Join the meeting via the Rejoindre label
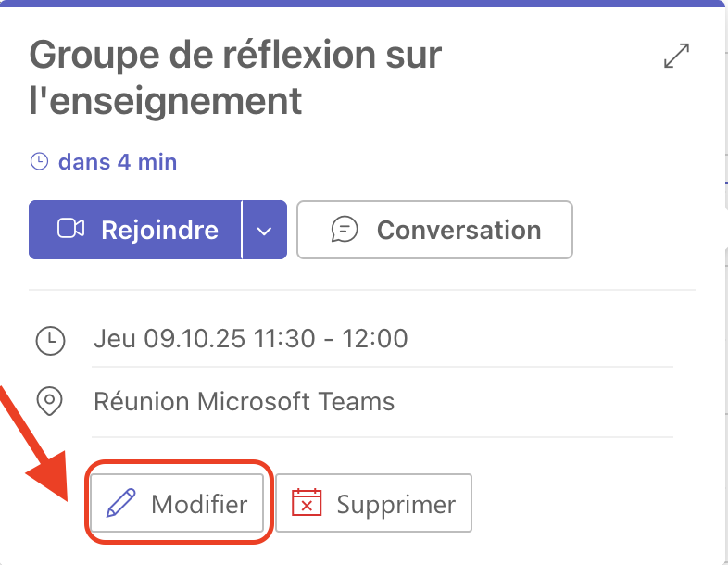 pos(159,230)
